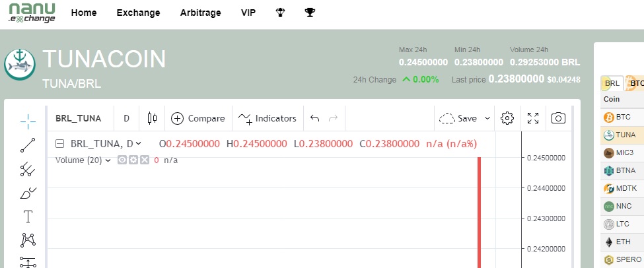This screenshot has width=644, height=268.
Task: Select the BRL market tab
Action: pos(612,83)
